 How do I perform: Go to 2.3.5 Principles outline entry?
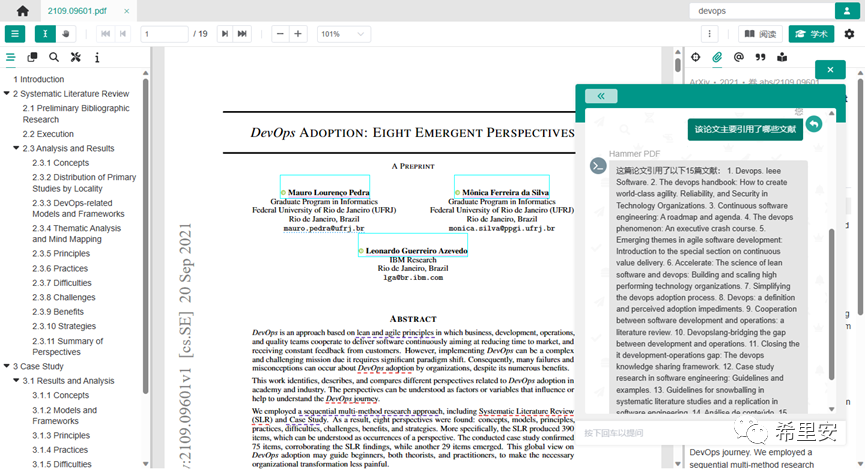click(61, 254)
